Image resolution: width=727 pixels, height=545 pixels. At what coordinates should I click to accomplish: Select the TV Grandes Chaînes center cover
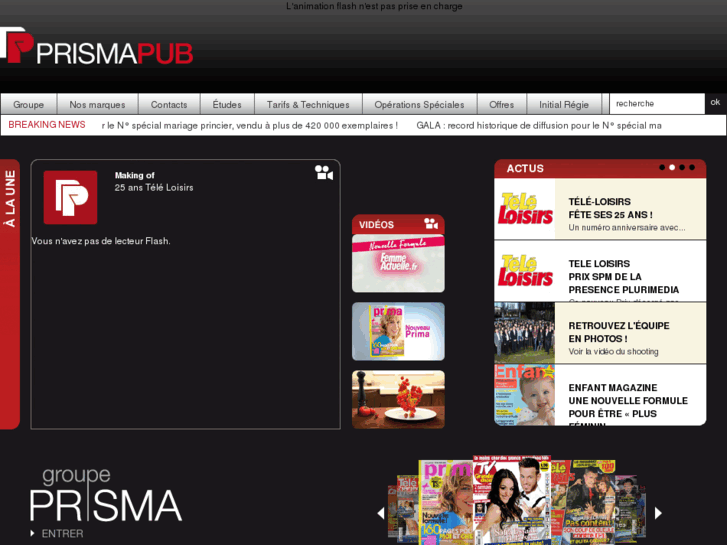(511, 500)
